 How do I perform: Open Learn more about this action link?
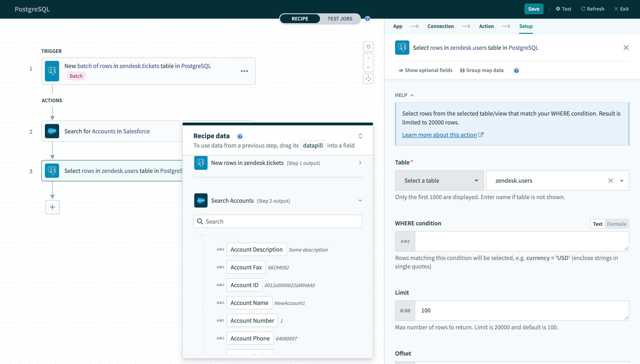[440, 135]
